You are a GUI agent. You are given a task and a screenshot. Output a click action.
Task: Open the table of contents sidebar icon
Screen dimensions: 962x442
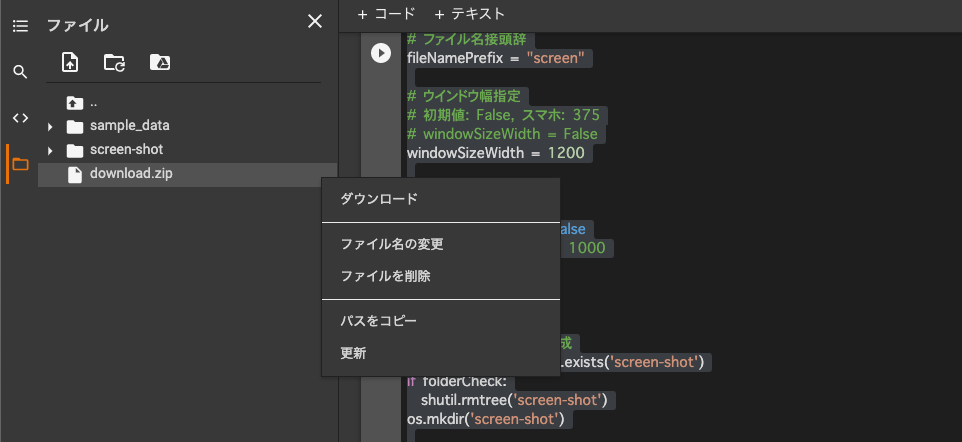pos(20,26)
